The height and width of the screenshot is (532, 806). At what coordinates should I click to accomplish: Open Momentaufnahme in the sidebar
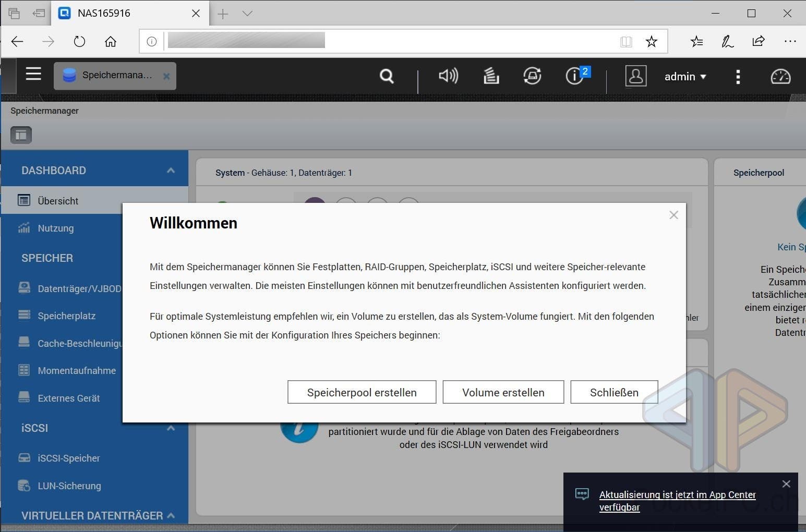(x=77, y=371)
